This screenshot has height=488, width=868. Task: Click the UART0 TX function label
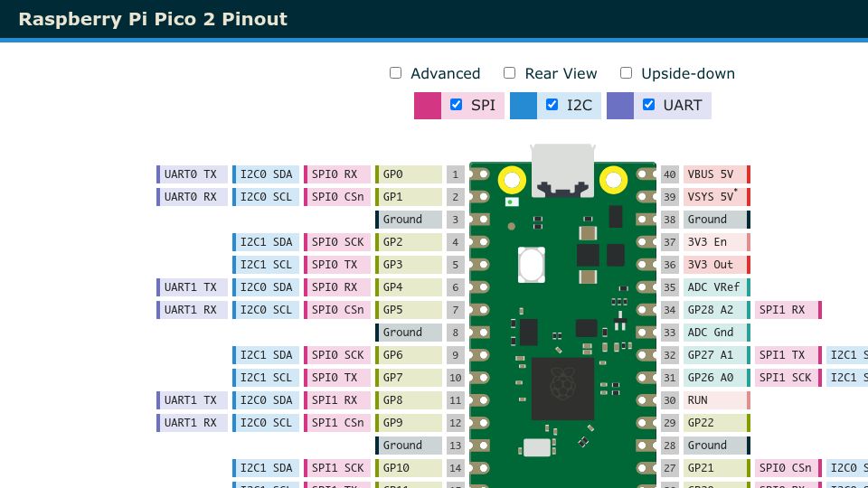192,174
